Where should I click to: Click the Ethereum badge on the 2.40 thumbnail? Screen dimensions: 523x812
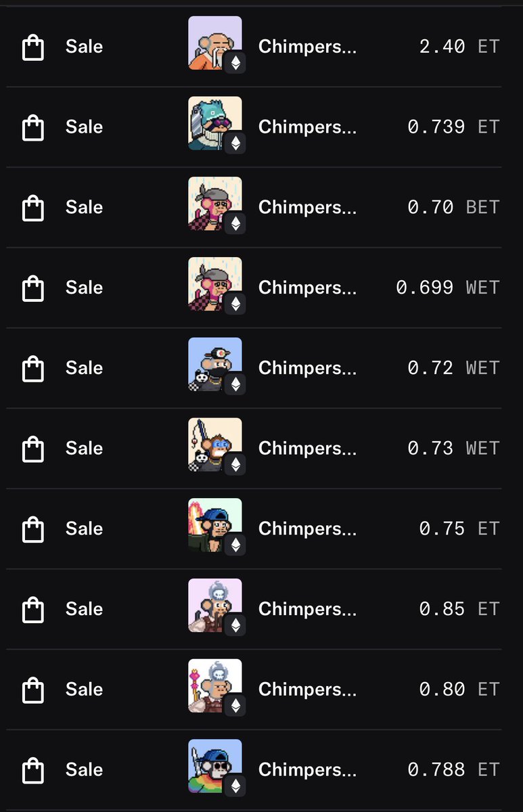coord(235,63)
